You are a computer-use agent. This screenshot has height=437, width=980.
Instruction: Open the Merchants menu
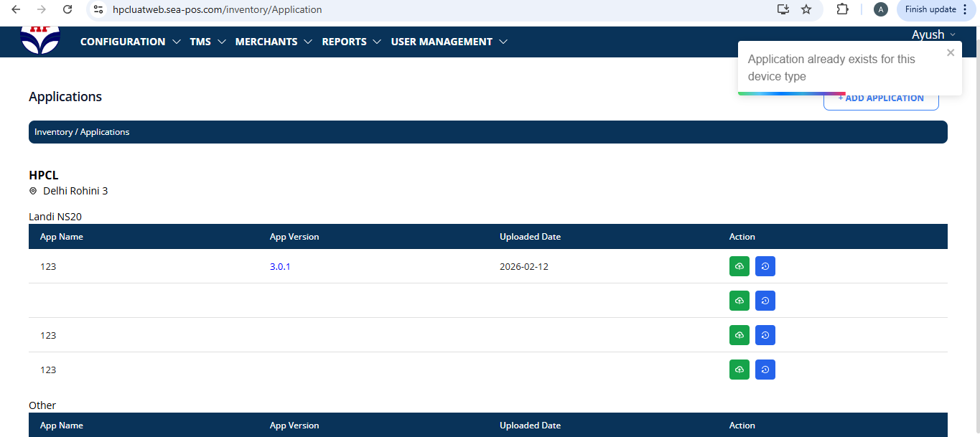click(274, 42)
